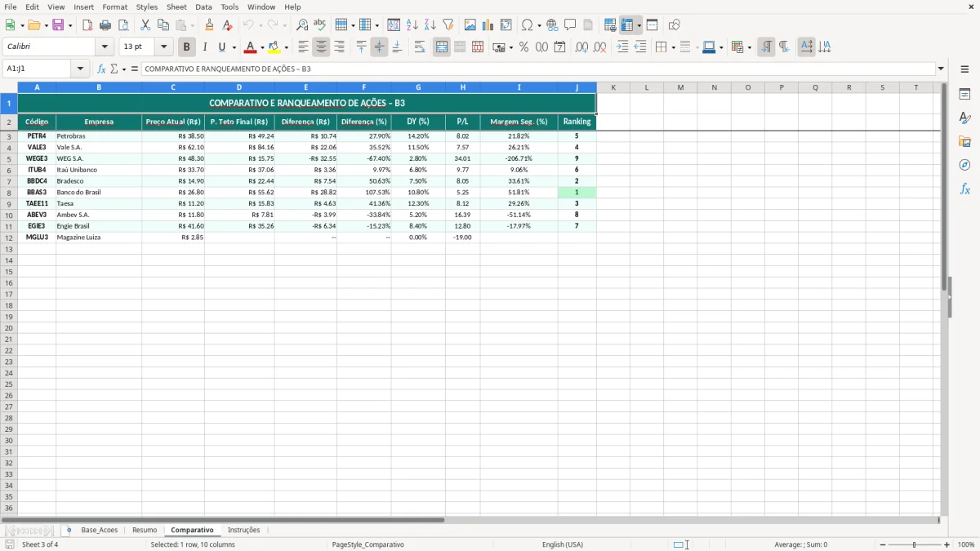980x551 pixels.
Task: Align cell text left
Action: point(304,47)
